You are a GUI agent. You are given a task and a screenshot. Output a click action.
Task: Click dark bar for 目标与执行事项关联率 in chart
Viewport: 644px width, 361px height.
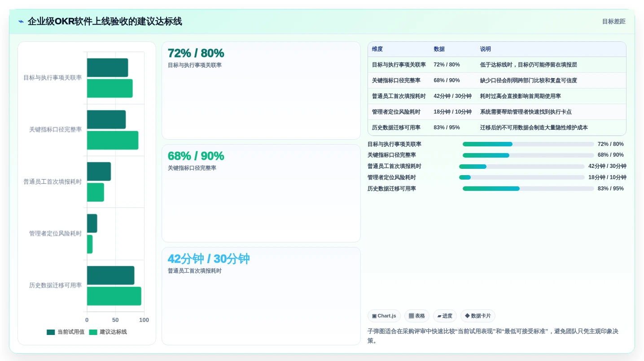click(108, 67)
